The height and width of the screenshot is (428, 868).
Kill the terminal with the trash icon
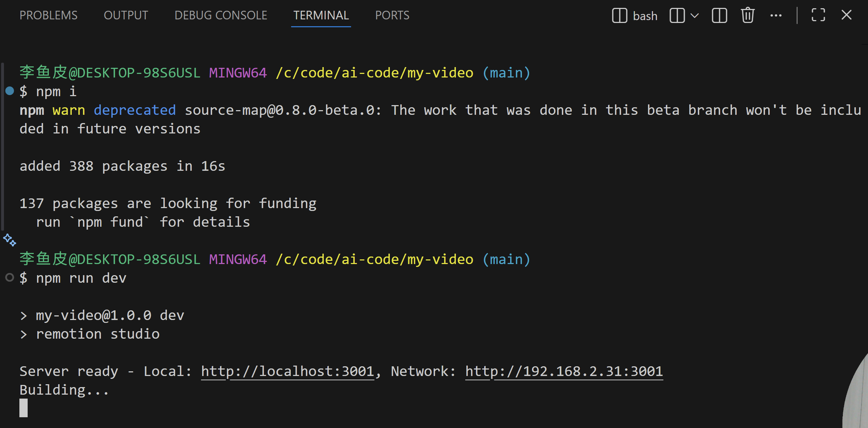[748, 15]
